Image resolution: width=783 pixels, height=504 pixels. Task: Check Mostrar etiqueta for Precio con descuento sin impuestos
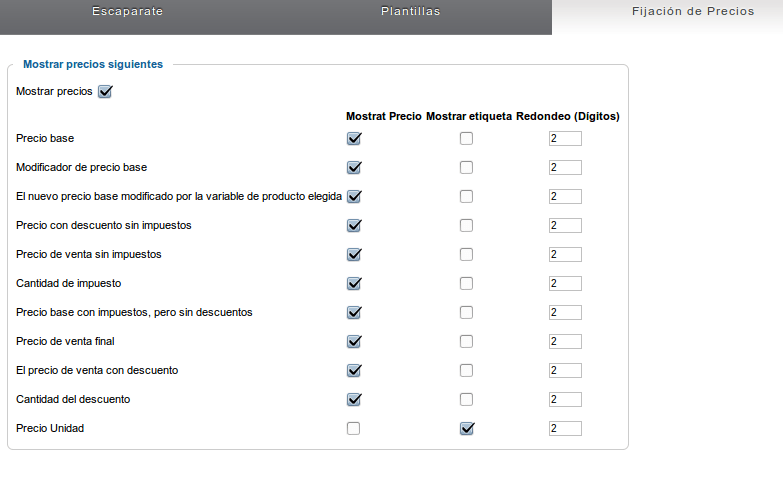[466, 225]
